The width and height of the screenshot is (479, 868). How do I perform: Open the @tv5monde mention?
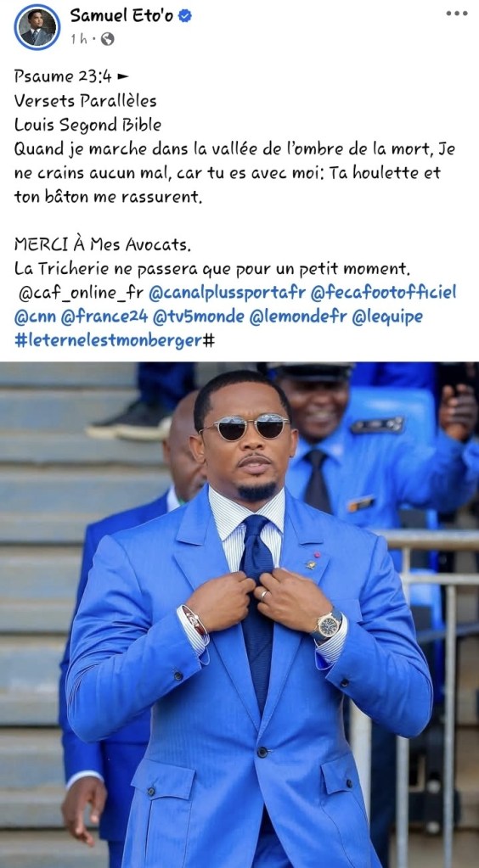click(198, 316)
